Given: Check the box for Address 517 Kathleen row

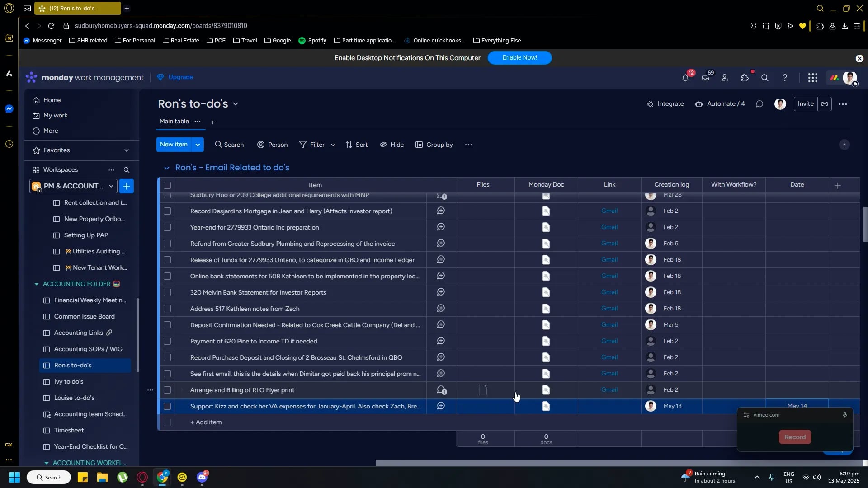Looking at the screenshot, I should click(167, 309).
